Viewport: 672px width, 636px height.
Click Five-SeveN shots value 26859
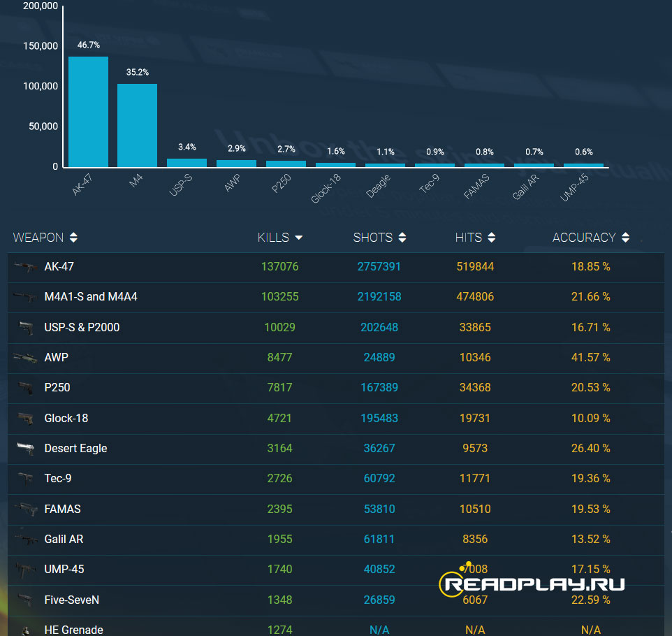[x=379, y=600]
